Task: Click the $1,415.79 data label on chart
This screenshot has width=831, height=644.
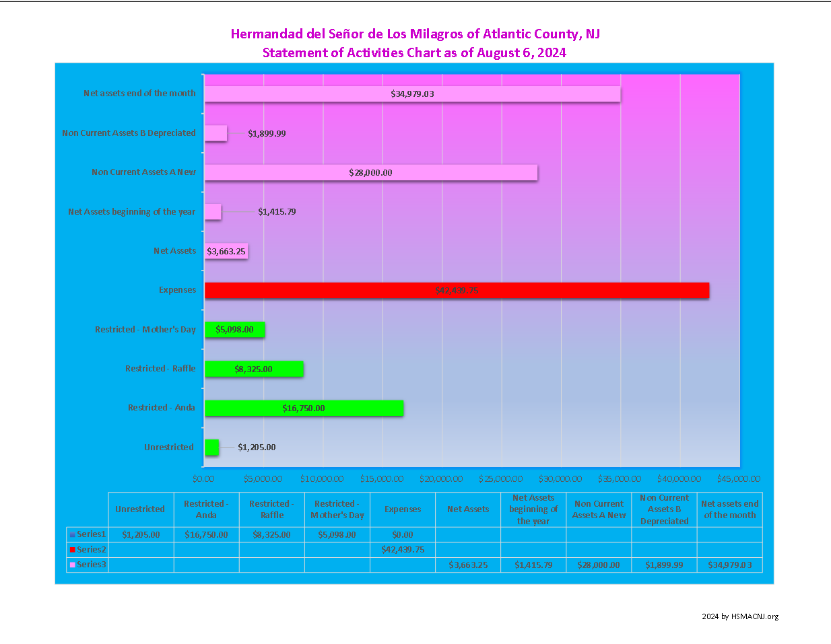Action: pyautogui.click(x=277, y=212)
